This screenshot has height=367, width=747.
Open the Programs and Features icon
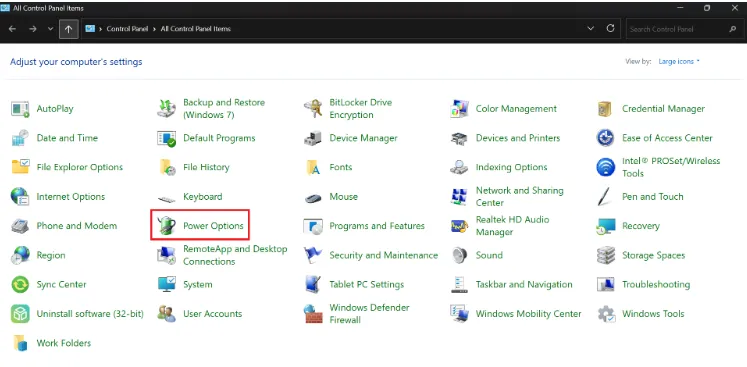coord(313,226)
